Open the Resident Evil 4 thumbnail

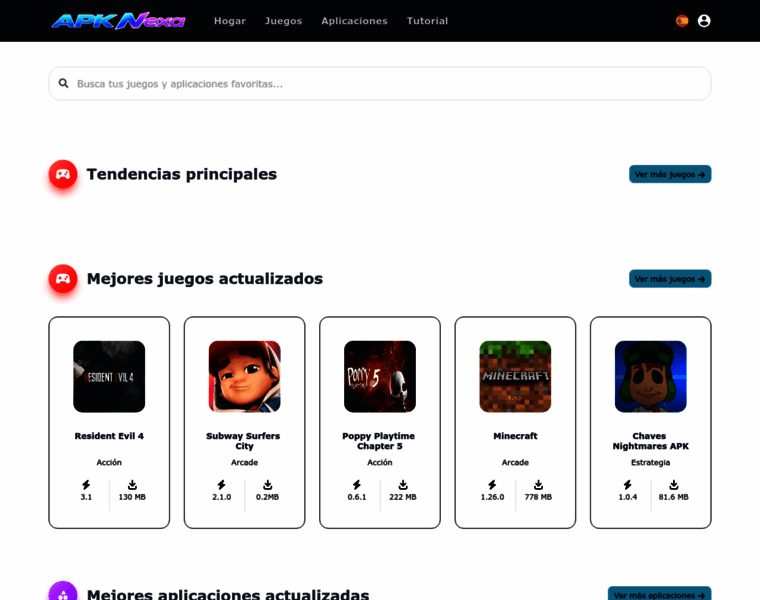109,377
